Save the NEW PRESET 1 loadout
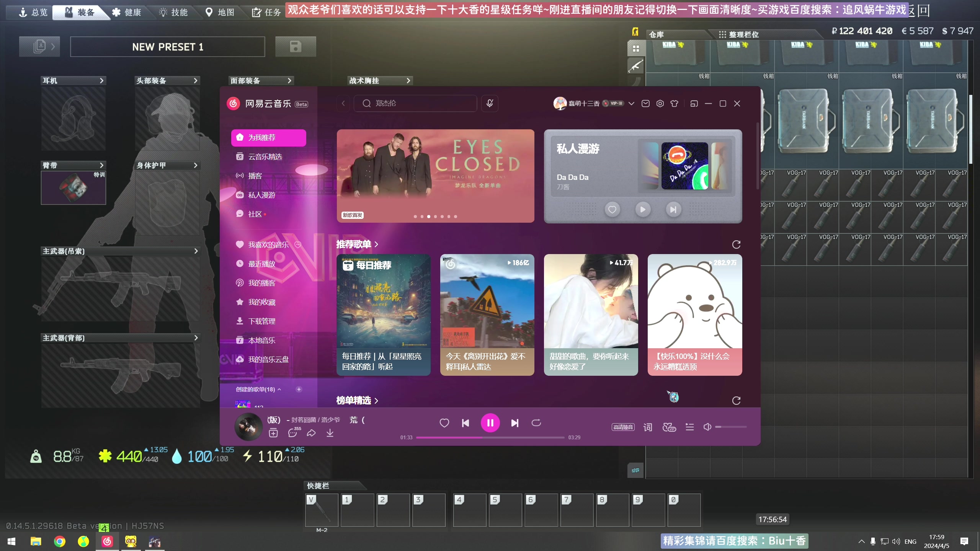The width and height of the screenshot is (980, 551). [296, 47]
